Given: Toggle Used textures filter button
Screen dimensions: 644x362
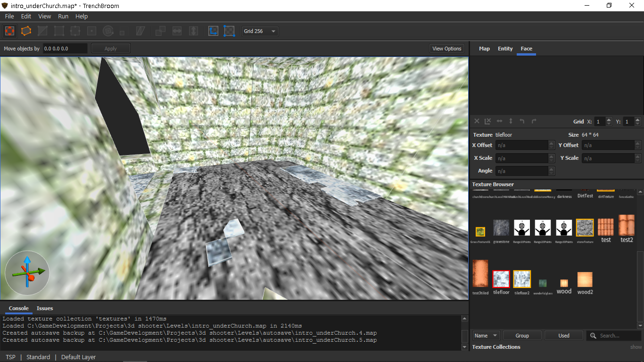Looking at the screenshot, I should click(564, 336).
